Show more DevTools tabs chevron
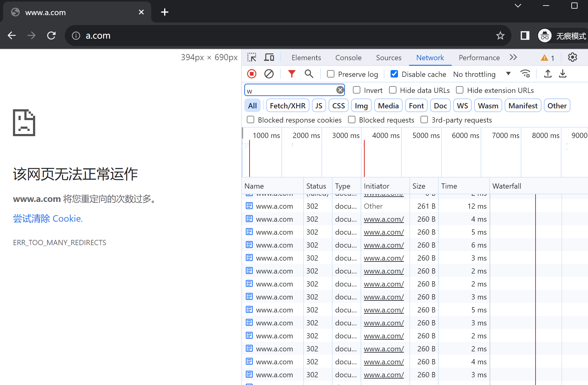 [x=513, y=57]
